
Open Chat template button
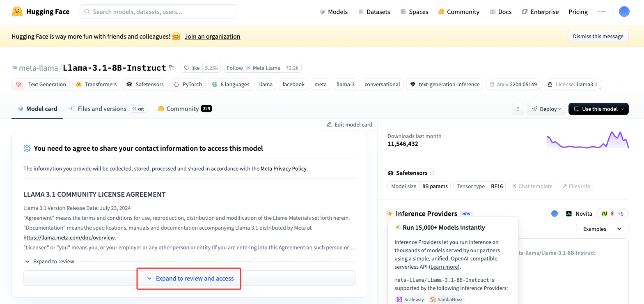click(532, 186)
